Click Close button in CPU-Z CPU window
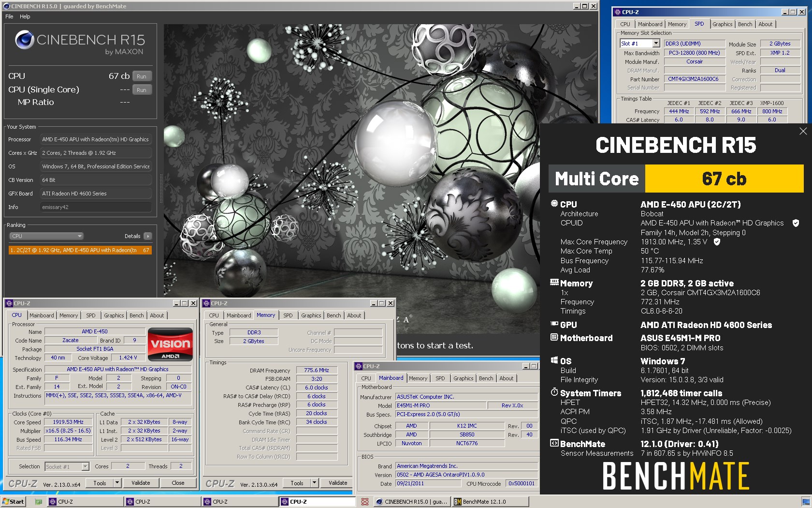 tap(178, 483)
